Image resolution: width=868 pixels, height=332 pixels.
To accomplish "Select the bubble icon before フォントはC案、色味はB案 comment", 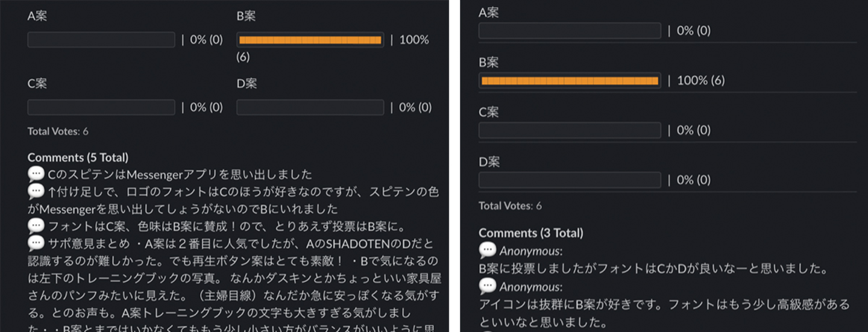I will click(36, 227).
